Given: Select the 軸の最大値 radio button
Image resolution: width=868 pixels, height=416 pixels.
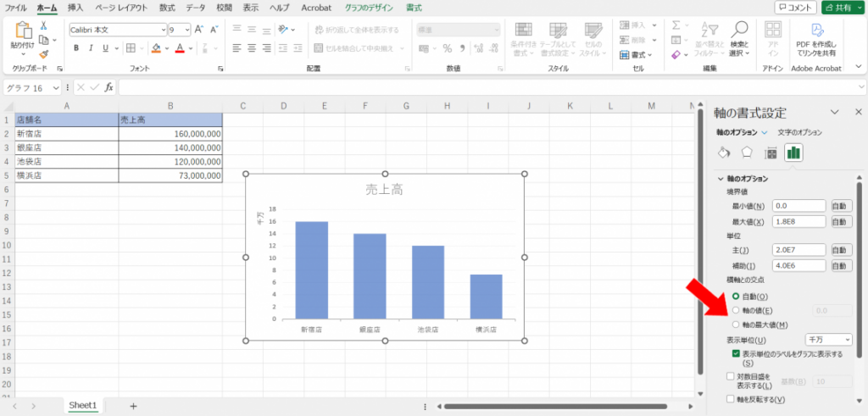Looking at the screenshot, I should [x=736, y=324].
